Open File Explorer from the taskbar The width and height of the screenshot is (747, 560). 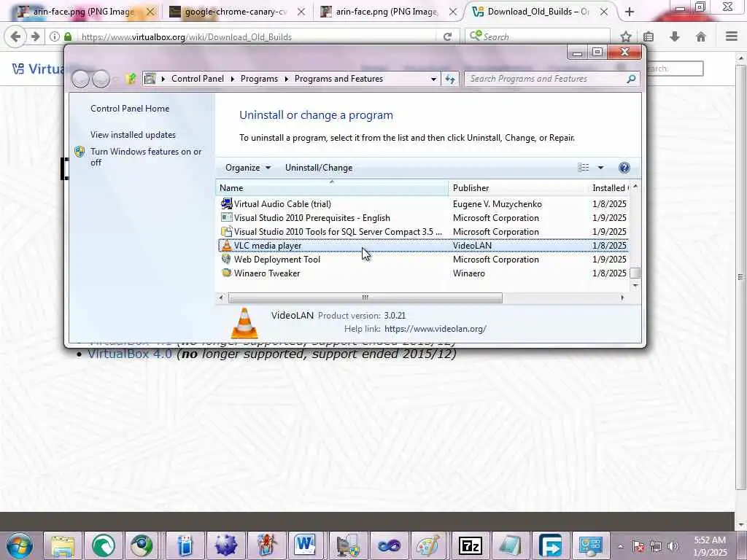click(x=63, y=545)
